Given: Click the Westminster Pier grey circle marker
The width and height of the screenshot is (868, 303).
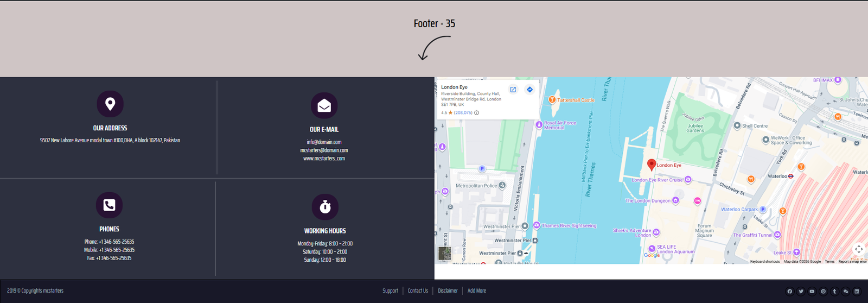Looking at the screenshot, I should click(x=525, y=226).
